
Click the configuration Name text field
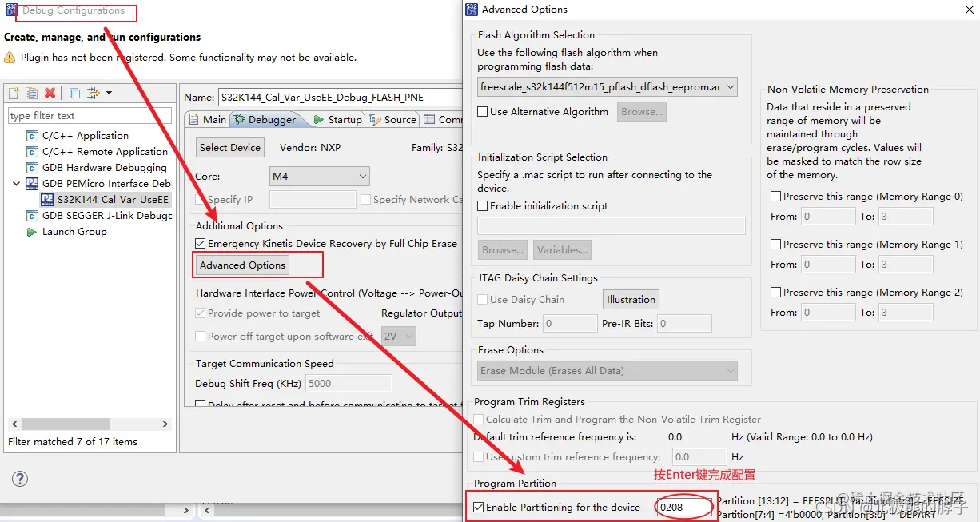pyautogui.click(x=341, y=98)
